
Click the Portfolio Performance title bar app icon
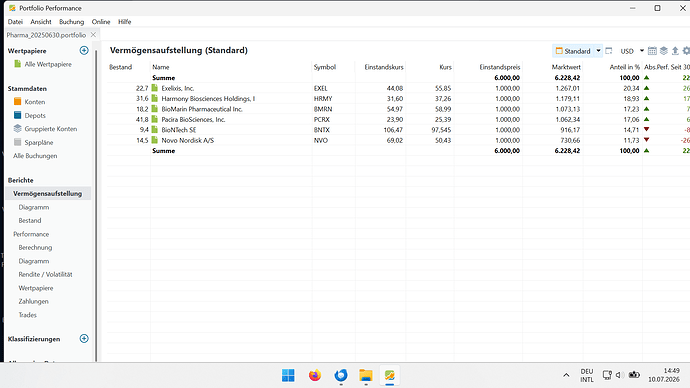[x=12, y=8]
